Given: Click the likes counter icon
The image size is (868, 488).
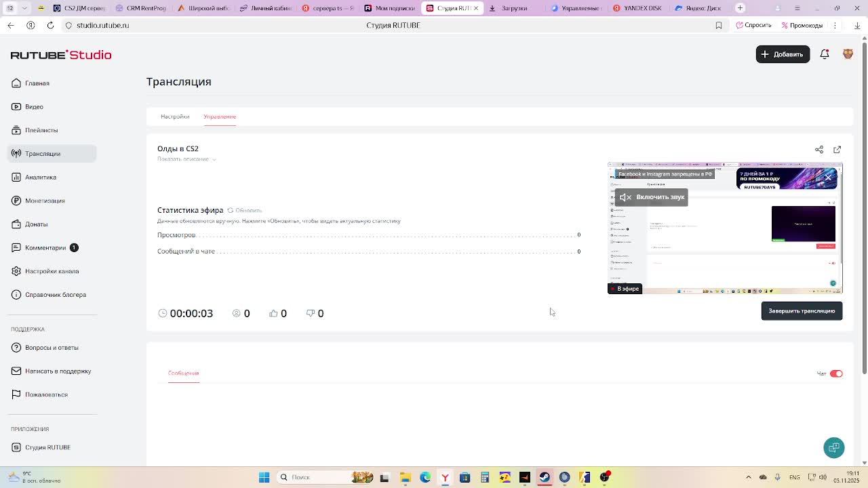Looking at the screenshot, I should pos(273,313).
